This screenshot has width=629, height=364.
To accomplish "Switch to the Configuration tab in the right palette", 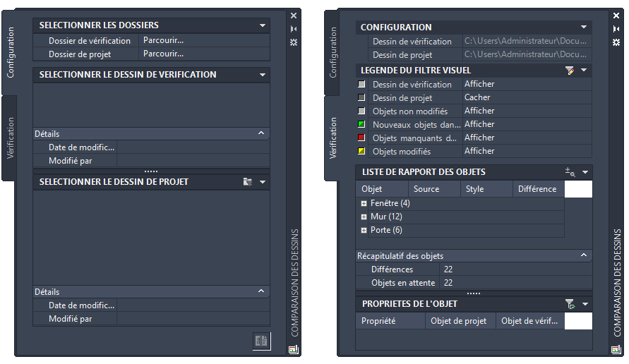I will [334, 53].
